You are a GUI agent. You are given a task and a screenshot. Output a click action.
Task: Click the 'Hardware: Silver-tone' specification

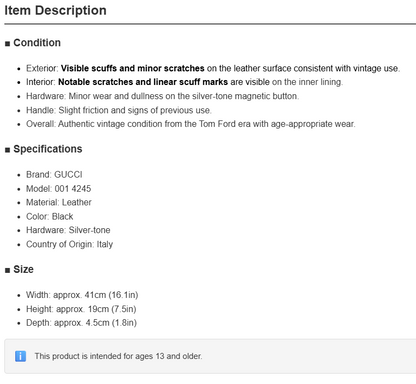[68, 230]
